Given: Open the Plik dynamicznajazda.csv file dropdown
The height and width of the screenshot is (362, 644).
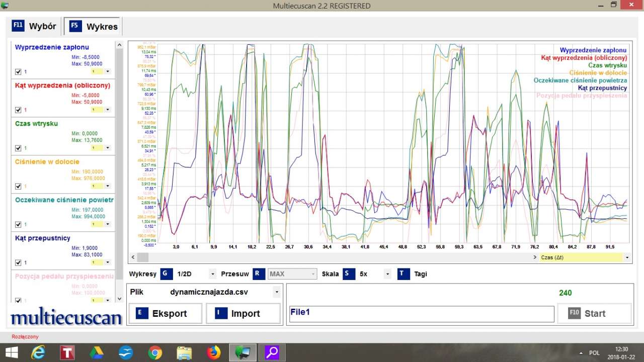Looking at the screenshot, I should tap(276, 292).
